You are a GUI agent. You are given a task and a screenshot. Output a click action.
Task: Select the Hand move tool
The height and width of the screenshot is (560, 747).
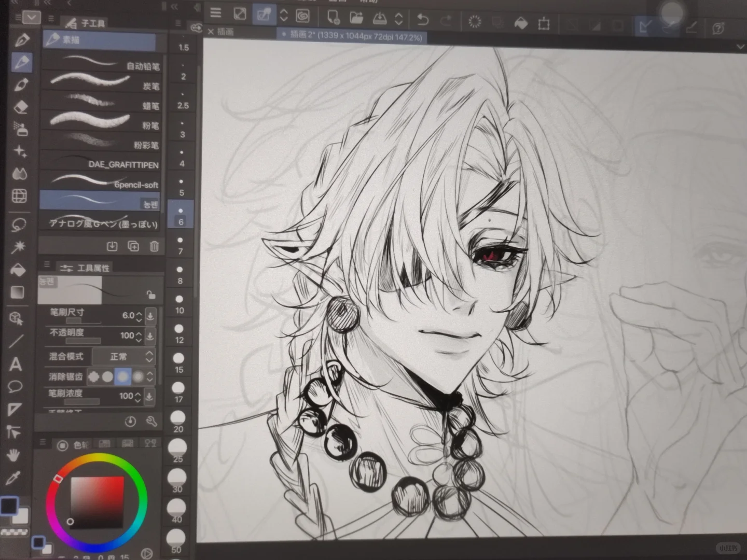[13, 455]
